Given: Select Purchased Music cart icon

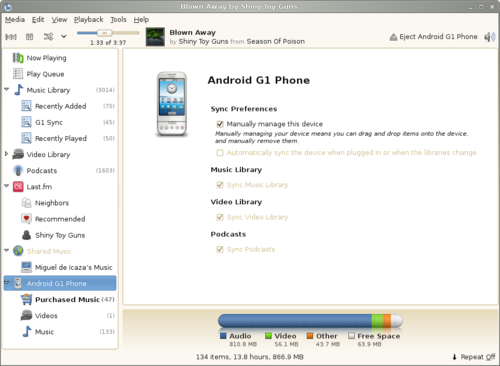Looking at the screenshot, I should [x=26, y=299].
